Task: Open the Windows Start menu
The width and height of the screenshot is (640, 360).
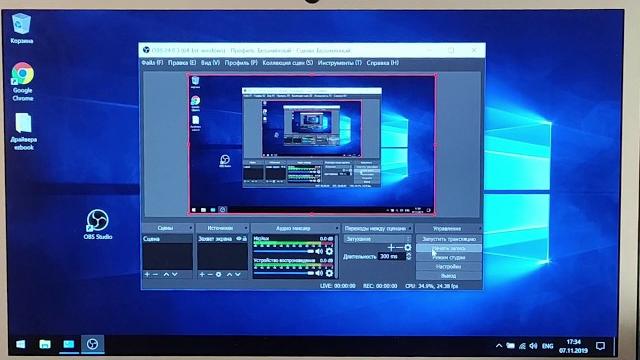Action: (x=20, y=344)
